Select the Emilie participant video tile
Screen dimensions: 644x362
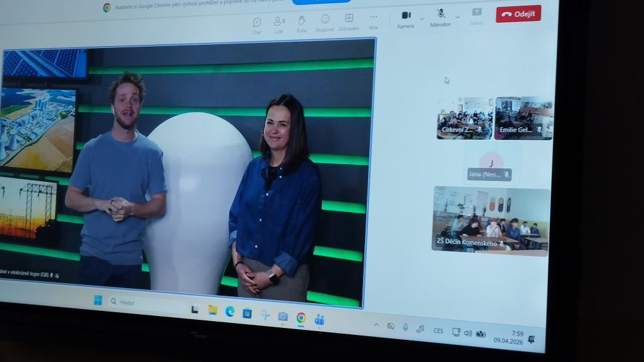tap(523, 118)
